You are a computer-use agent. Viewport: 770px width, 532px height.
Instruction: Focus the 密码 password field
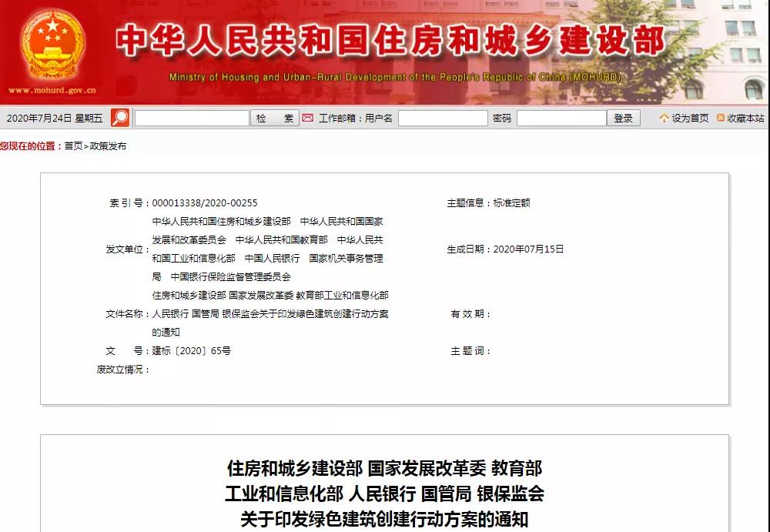click(561, 118)
